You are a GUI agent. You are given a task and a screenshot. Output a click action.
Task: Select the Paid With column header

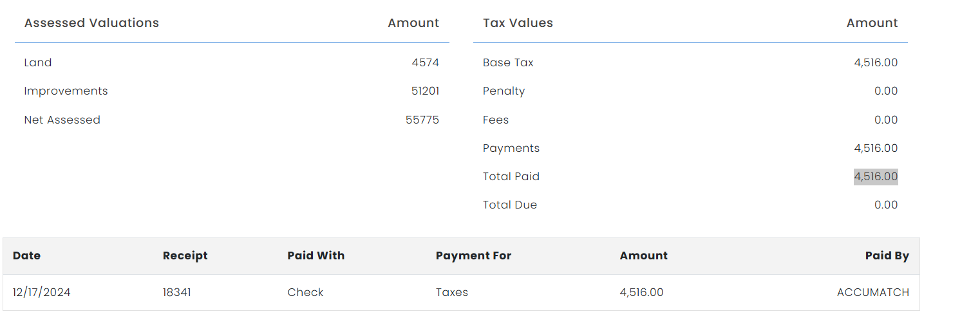click(316, 255)
